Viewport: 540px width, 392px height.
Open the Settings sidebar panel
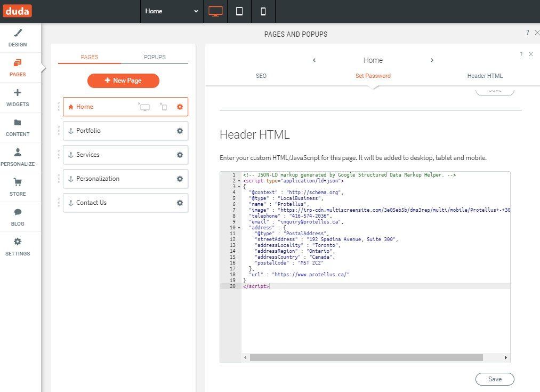(18, 247)
